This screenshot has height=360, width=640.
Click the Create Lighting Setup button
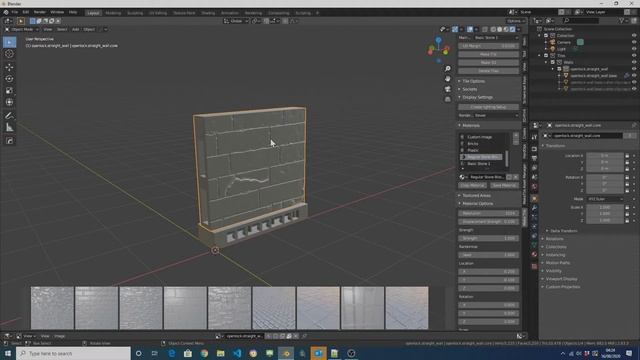pyautogui.click(x=488, y=107)
